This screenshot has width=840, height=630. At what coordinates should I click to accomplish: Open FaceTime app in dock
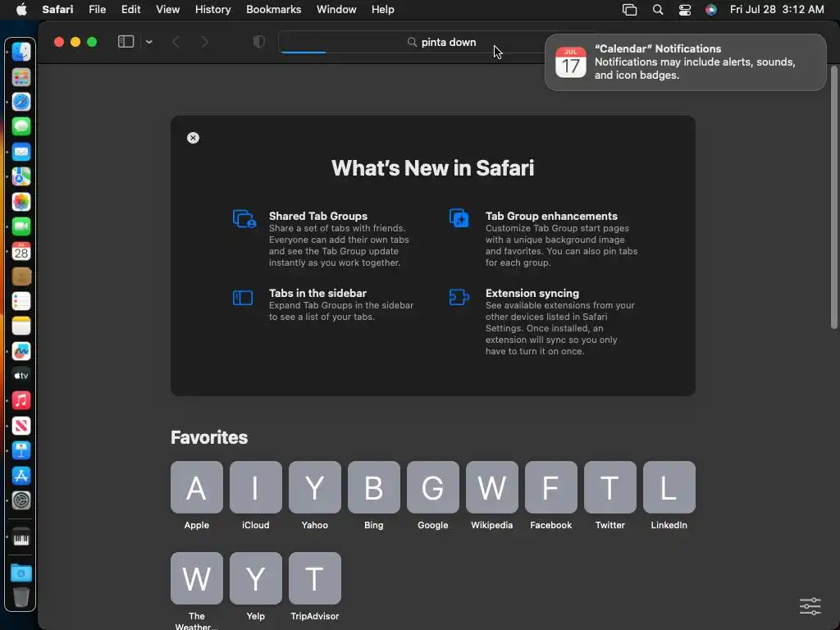coord(21,226)
